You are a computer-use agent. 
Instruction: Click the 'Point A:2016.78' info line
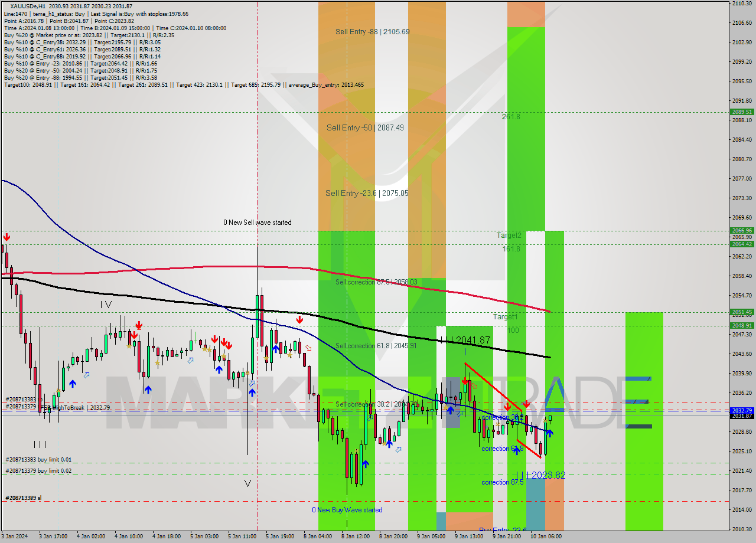[69, 21]
